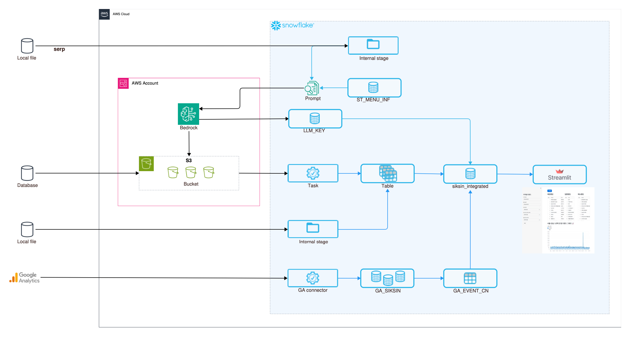Click the ST_MENU_INF database node
The image size is (644, 350).
tap(374, 87)
